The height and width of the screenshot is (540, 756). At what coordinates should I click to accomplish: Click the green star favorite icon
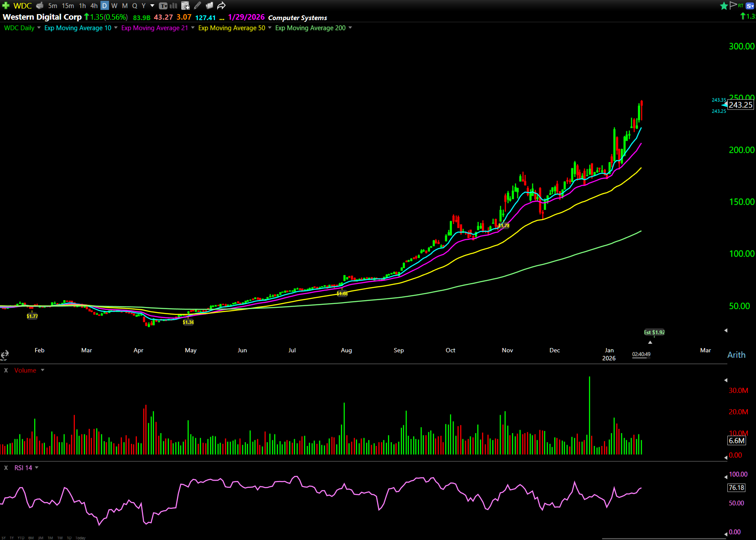(x=724, y=6)
